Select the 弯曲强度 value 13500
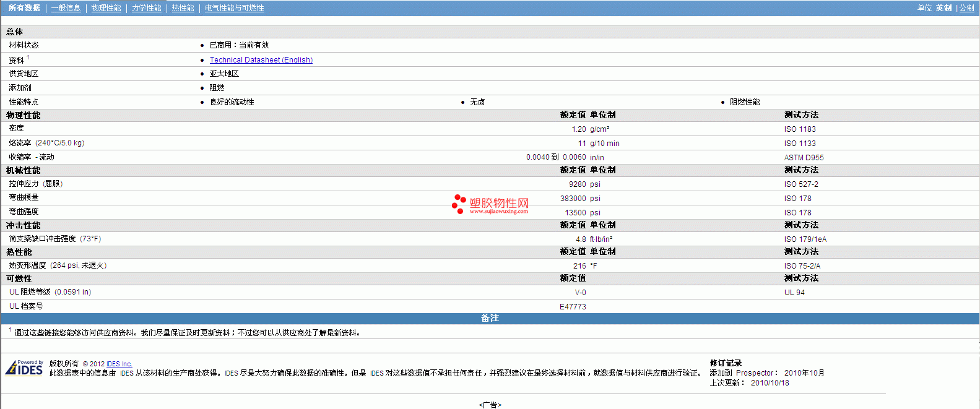980x409 pixels. (x=575, y=213)
